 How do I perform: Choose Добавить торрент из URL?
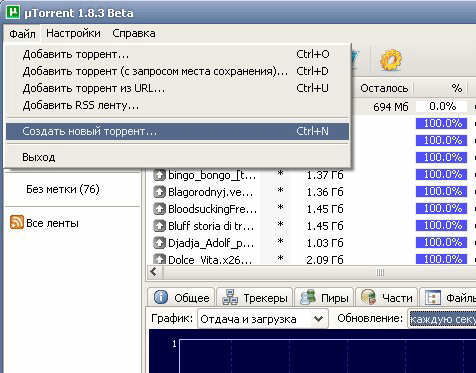(177, 88)
